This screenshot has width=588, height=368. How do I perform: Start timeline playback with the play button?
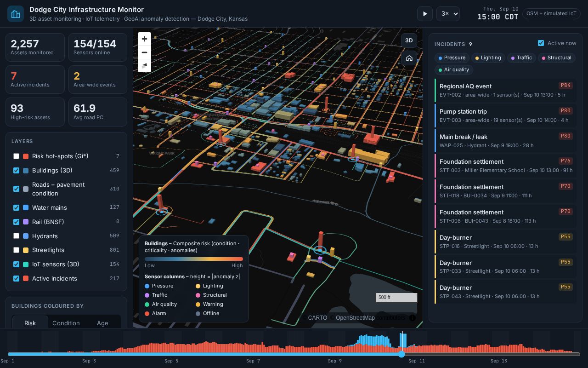point(425,14)
